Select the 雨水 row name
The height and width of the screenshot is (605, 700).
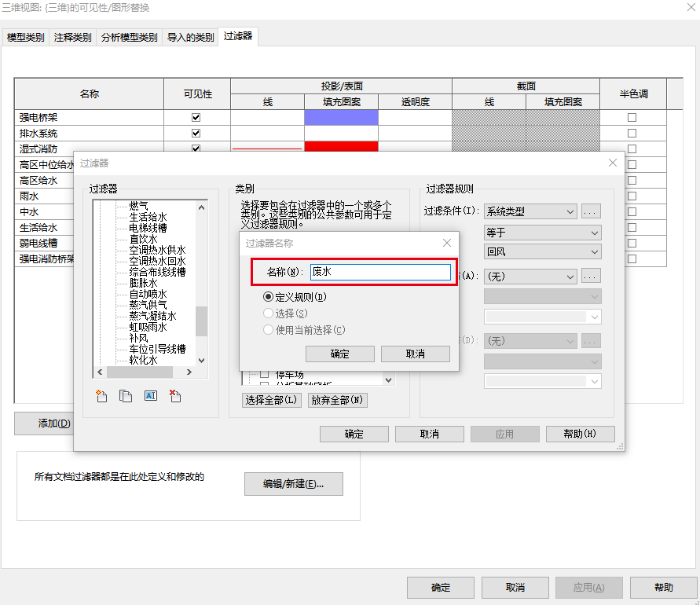29,196
